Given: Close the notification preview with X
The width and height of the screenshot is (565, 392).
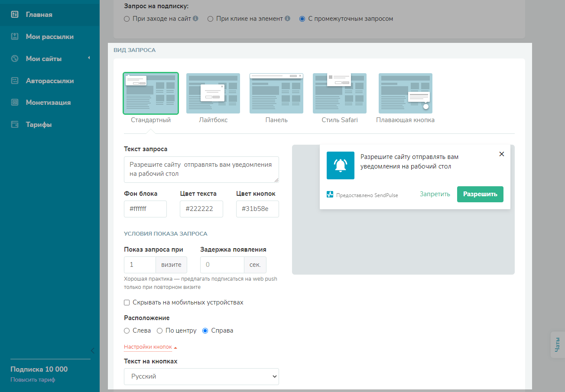Looking at the screenshot, I should [x=502, y=154].
